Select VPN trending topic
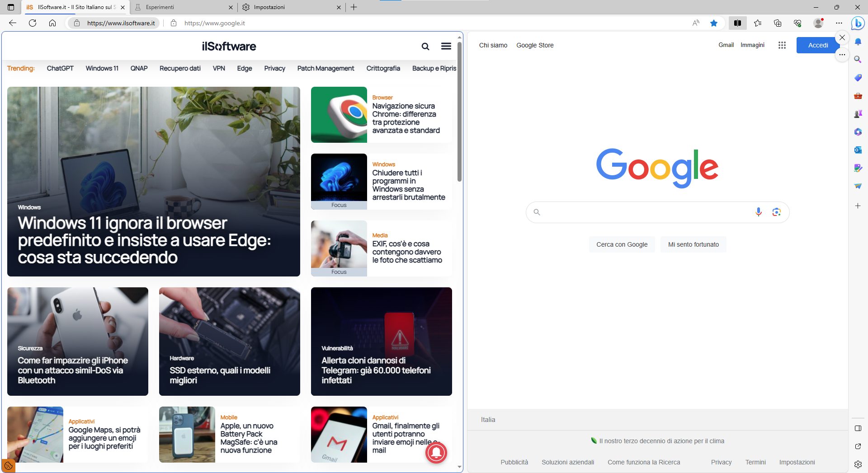Viewport: 868px width, 473px height. (219, 68)
